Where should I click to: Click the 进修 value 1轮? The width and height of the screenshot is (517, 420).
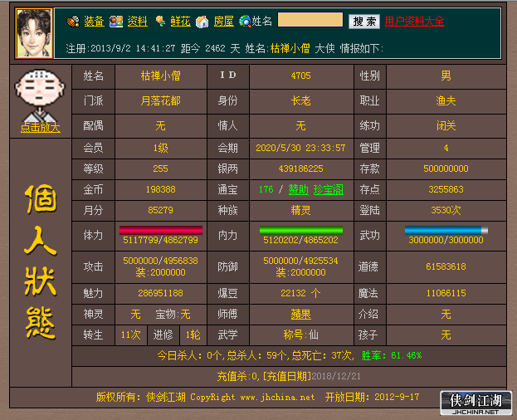[x=193, y=335]
